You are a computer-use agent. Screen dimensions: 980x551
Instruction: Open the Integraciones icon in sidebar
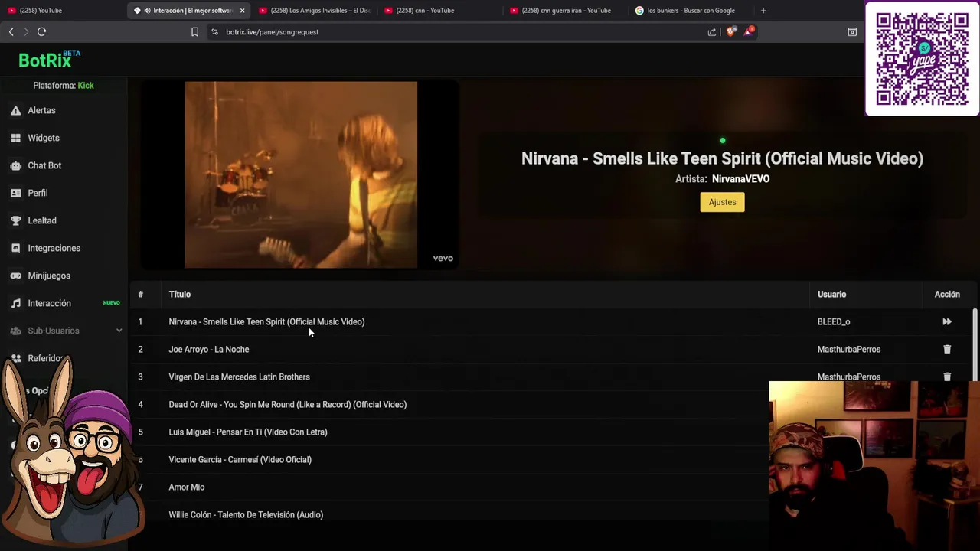pyautogui.click(x=15, y=248)
